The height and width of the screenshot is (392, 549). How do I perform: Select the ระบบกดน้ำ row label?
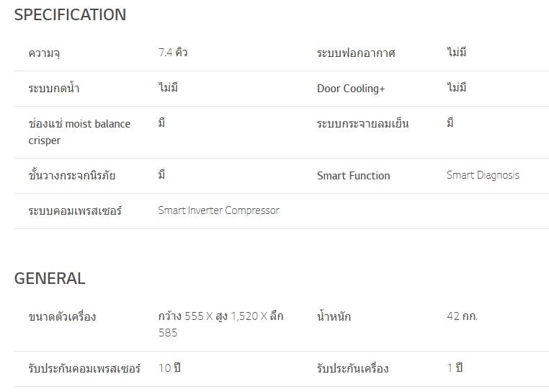point(54,88)
